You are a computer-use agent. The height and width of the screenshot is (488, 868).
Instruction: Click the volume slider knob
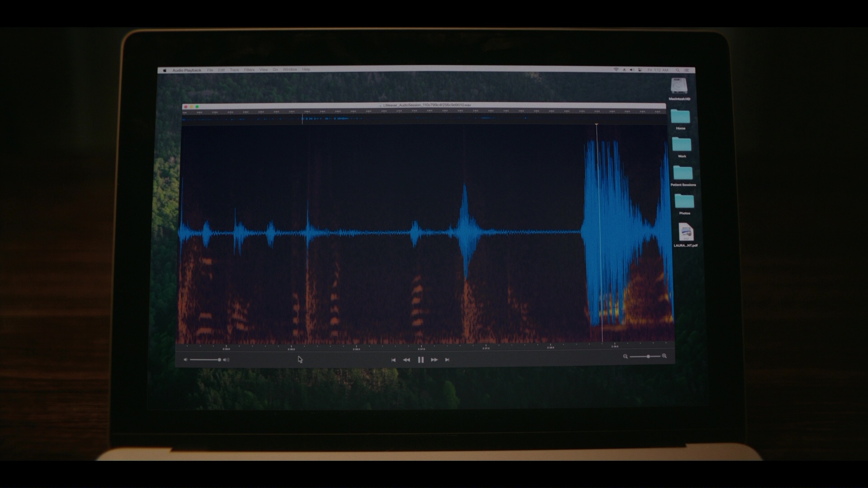tap(219, 360)
